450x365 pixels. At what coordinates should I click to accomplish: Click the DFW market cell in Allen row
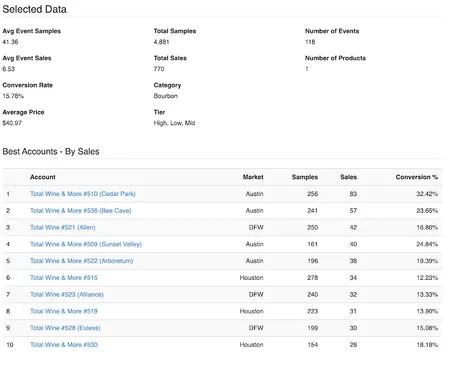(256, 227)
